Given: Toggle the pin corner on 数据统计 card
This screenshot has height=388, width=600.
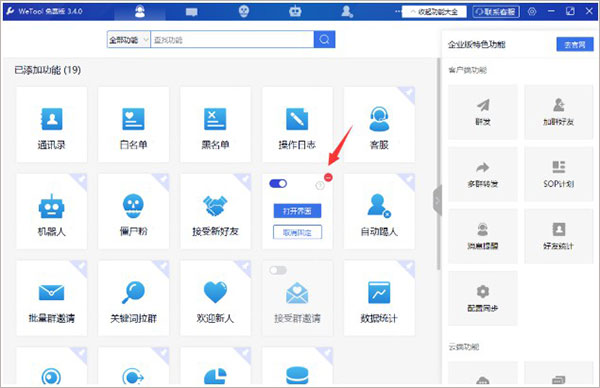Looking at the screenshot, I should pos(408,267).
